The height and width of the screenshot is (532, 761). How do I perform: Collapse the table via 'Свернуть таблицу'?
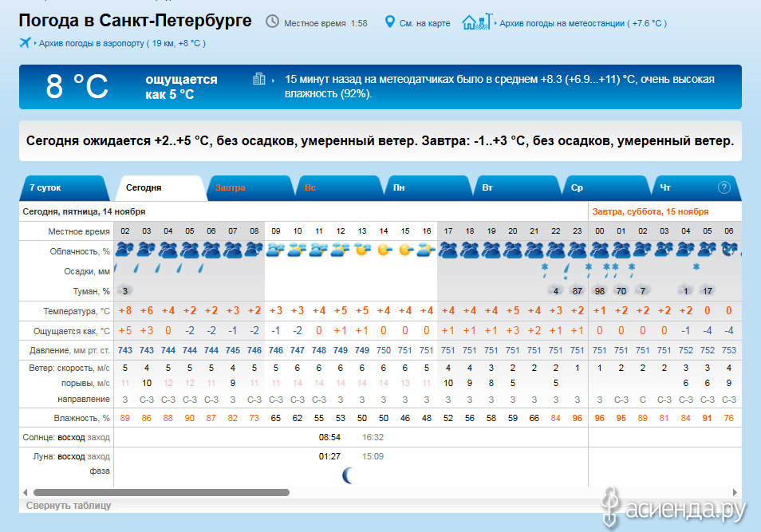tap(69, 506)
